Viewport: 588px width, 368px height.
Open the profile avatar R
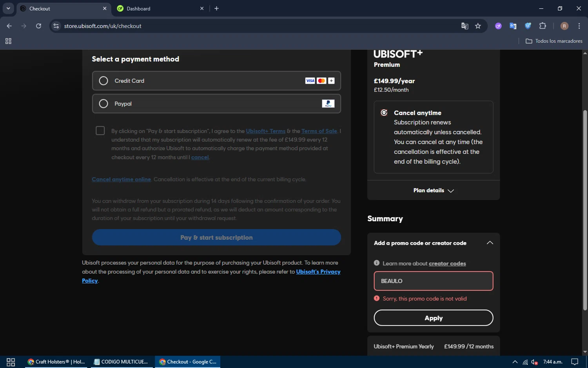coord(564,26)
